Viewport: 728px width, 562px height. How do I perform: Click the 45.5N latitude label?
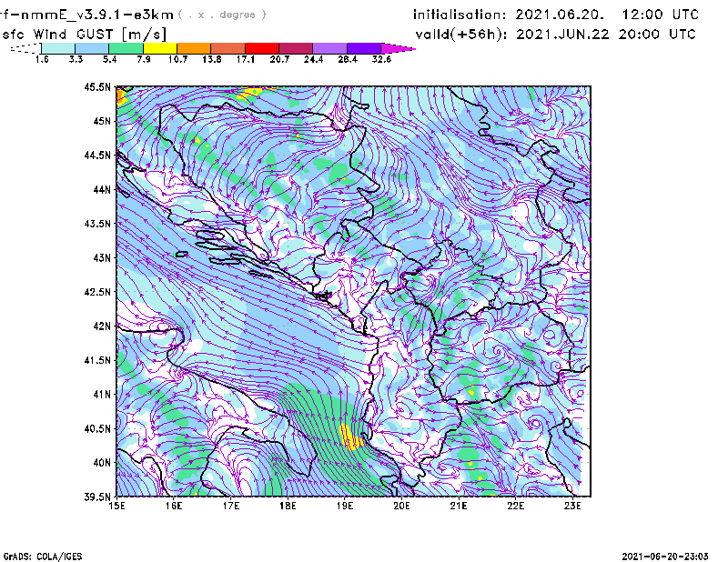[x=97, y=86]
